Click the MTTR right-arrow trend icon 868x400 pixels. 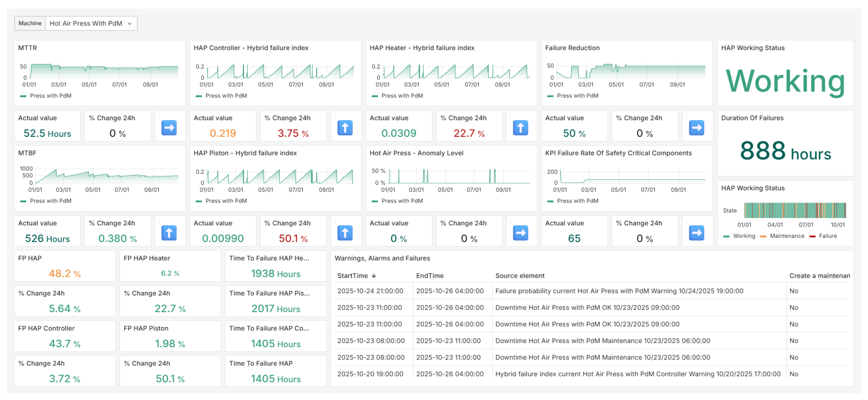(169, 128)
